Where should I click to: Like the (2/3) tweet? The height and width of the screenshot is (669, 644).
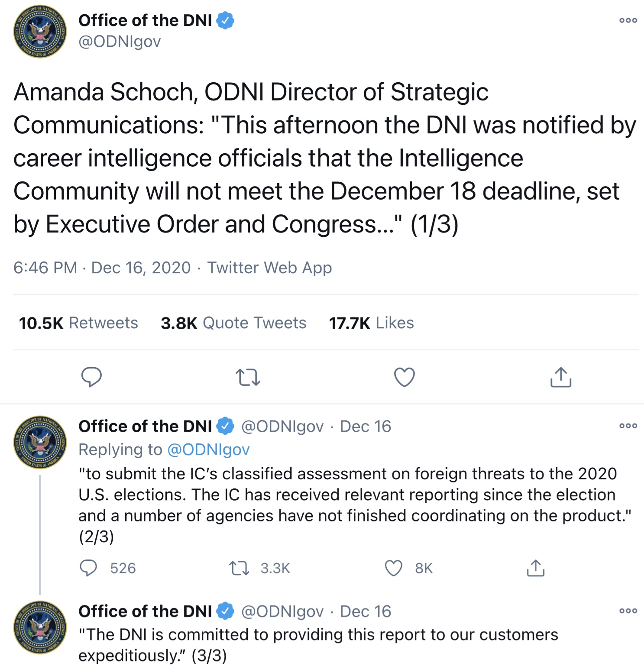(394, 568)
